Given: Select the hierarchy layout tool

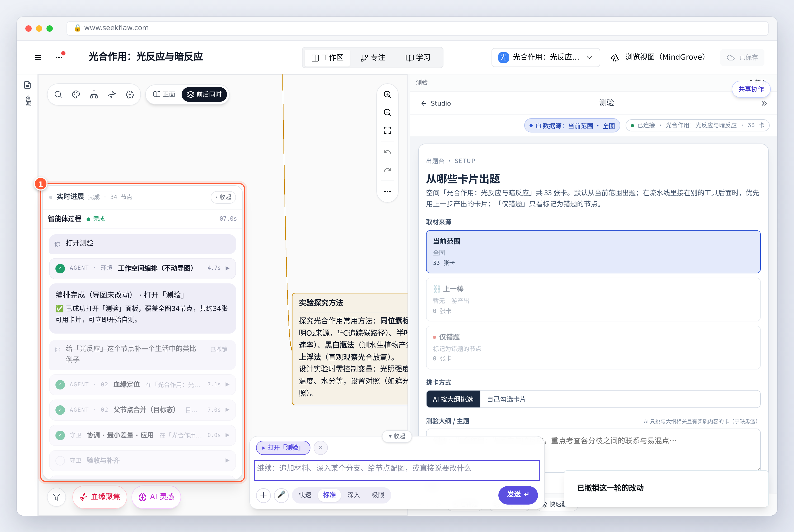Looking at the screenshot, I should click(x=94, y=94).
